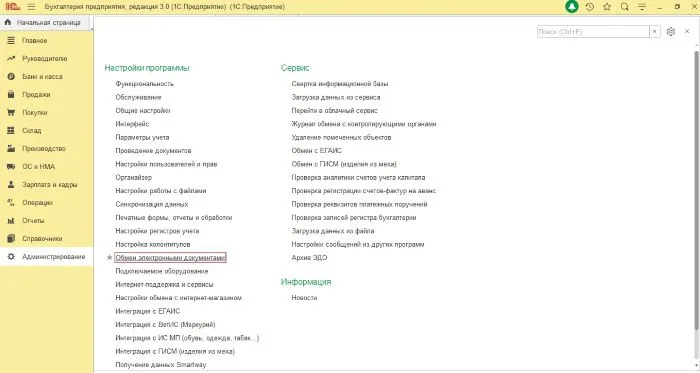Open favorites star in title bar

pos(607,7)
